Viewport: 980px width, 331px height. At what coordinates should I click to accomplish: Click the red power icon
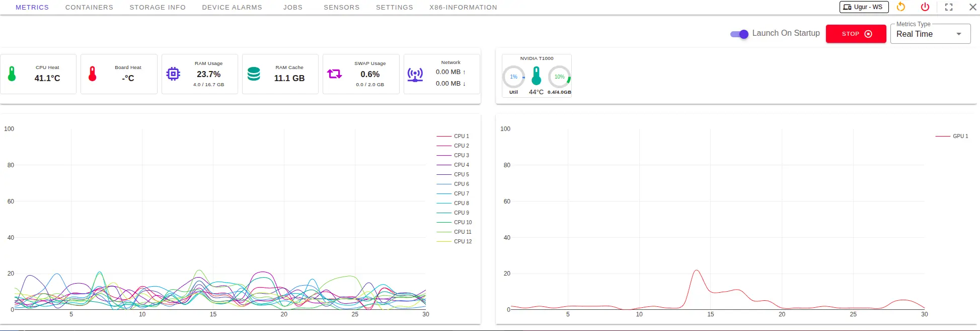[925, 7]
